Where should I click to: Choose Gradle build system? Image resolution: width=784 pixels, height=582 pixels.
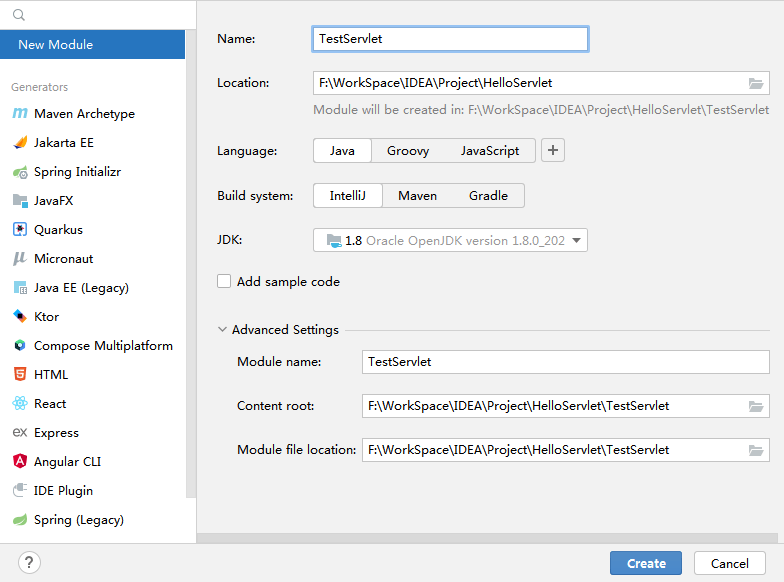coord(488,196)
